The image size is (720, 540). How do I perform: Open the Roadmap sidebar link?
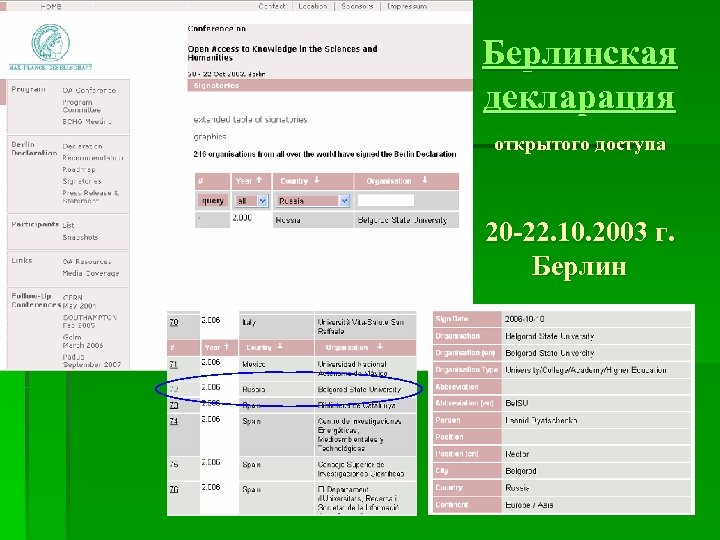[x=79, y=169]
